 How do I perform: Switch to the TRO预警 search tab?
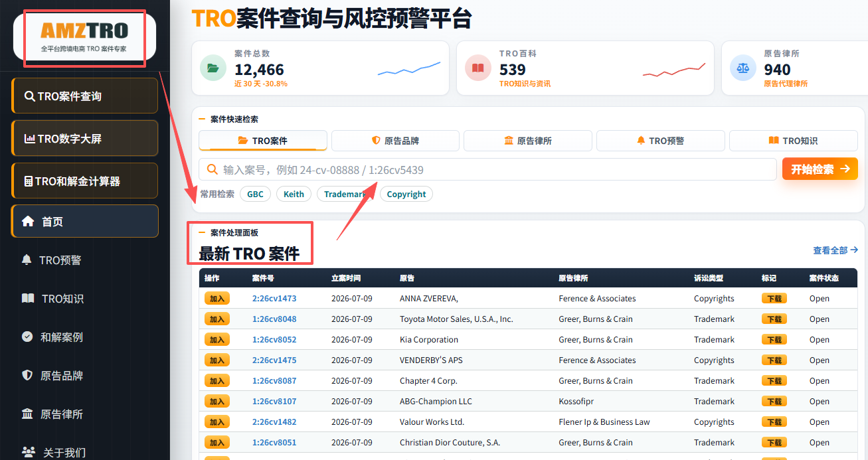[660, 141]
